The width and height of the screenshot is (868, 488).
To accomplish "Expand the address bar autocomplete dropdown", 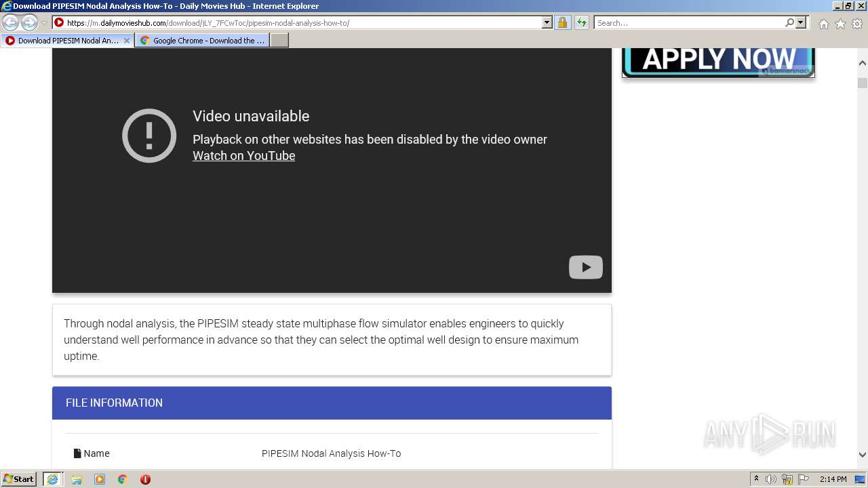I will point(547,23).
